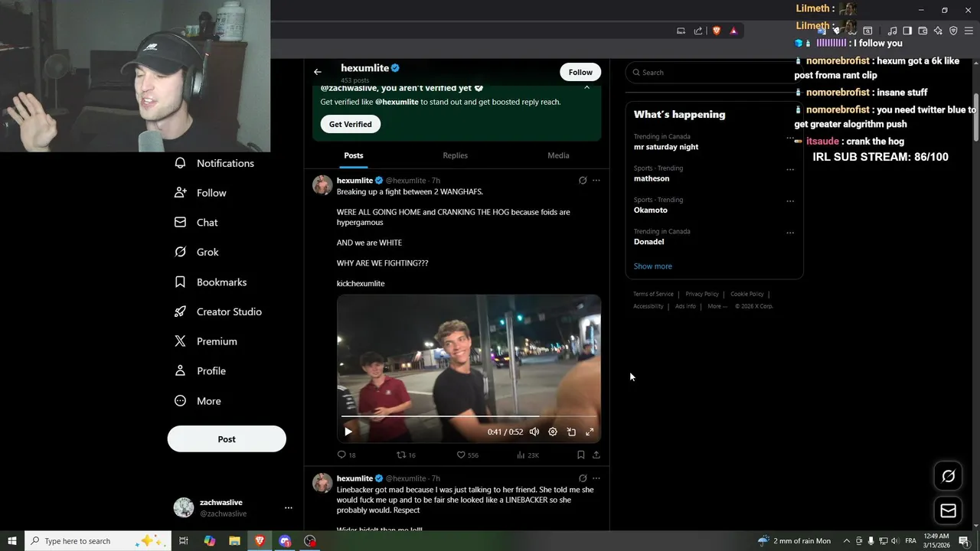Open account menu dots beside zachwaslive

pos(289,507)
